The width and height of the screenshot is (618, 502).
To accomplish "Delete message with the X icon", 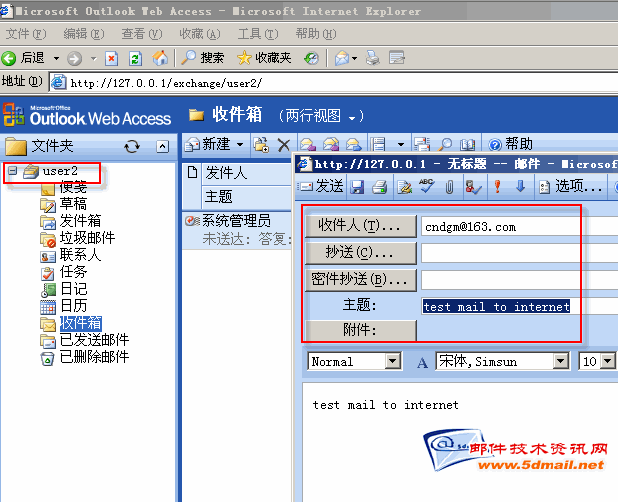I will tap(283, 145).
